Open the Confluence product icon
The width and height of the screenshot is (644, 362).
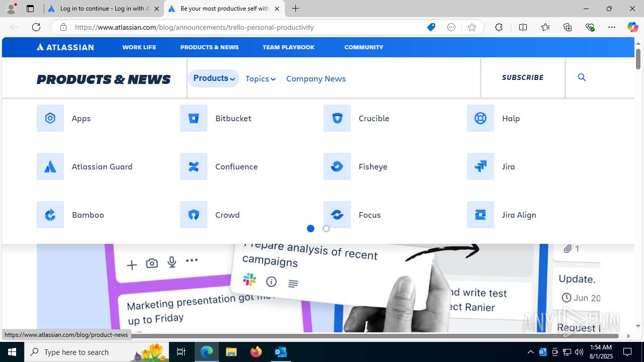[x=194, y=166]
